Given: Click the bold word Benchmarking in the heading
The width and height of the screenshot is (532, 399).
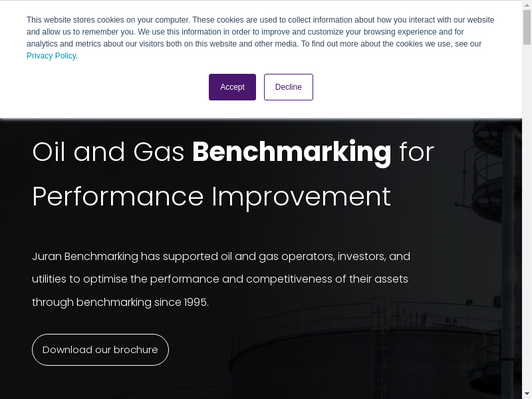Looking at the screenshot, I should pyautogui.click(x=291, y=152).
